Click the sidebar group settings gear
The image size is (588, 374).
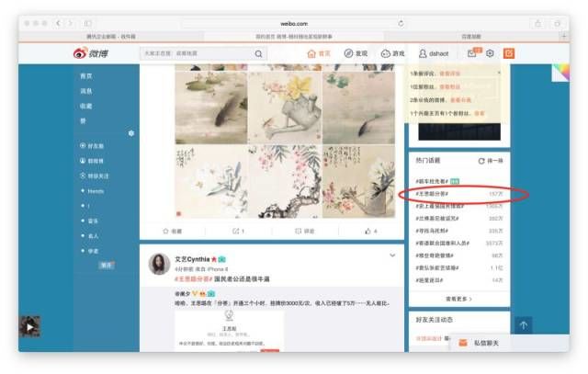point(130,133)
